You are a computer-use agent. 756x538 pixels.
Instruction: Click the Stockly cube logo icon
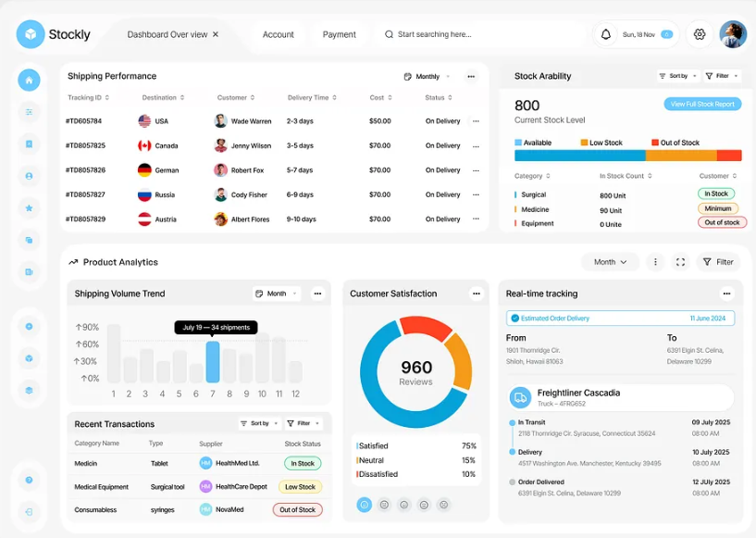(x=31, y=34)
